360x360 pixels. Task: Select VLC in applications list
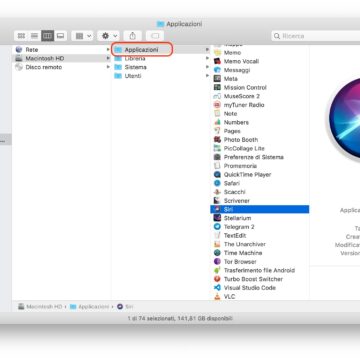260,296
